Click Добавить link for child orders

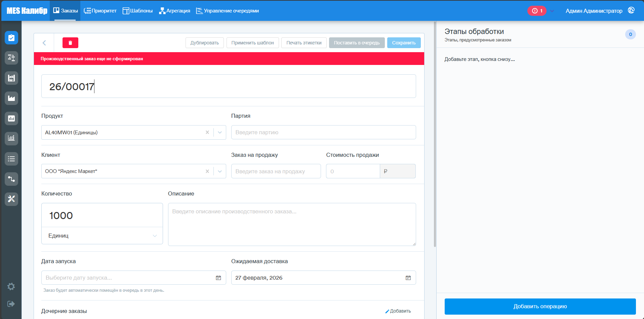pyautogui.click(x=398, y=311)
